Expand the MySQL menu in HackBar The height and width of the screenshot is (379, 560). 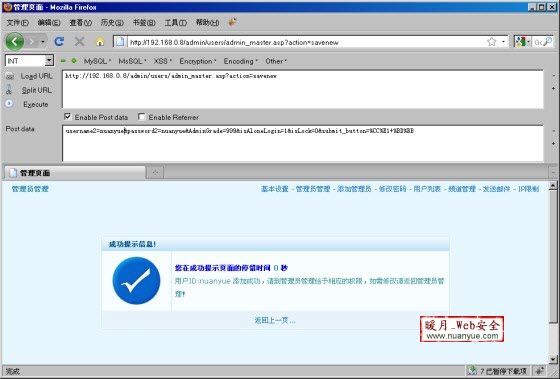[x=97, y=61]
